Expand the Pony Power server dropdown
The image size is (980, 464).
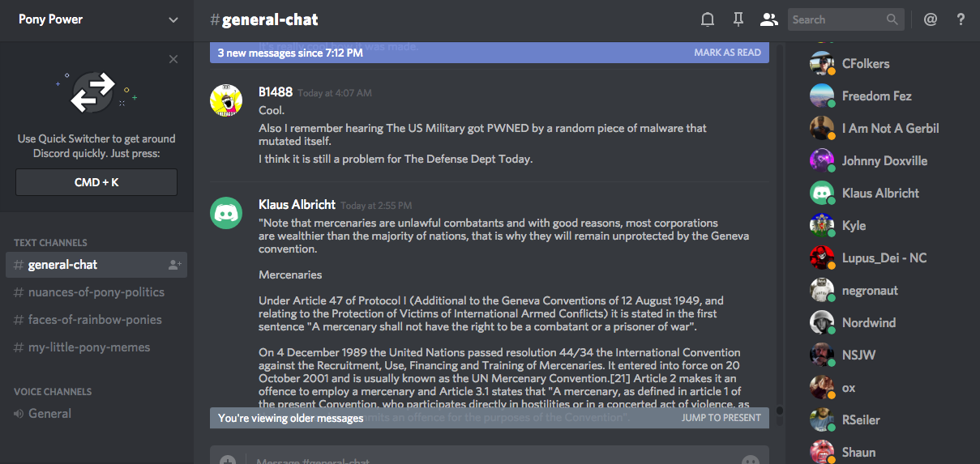point(173,19)
